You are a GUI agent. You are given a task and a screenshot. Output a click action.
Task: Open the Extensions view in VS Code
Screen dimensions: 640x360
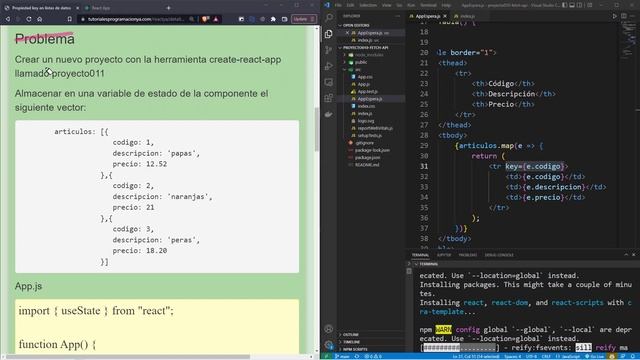(x=329, y=98)
